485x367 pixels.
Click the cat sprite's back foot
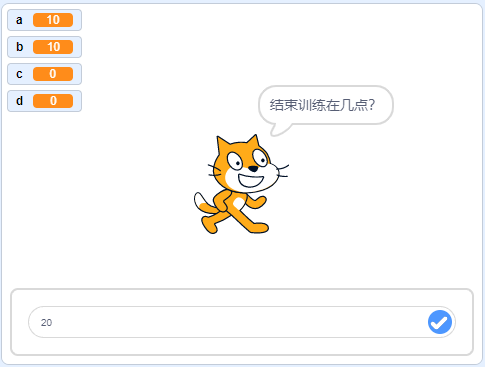(209, 226)
